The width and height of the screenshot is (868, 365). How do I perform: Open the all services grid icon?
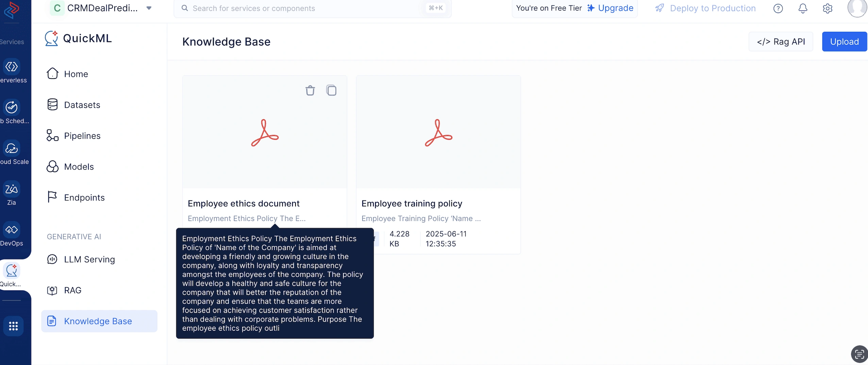pyautogui.click(x=13, y=326)
